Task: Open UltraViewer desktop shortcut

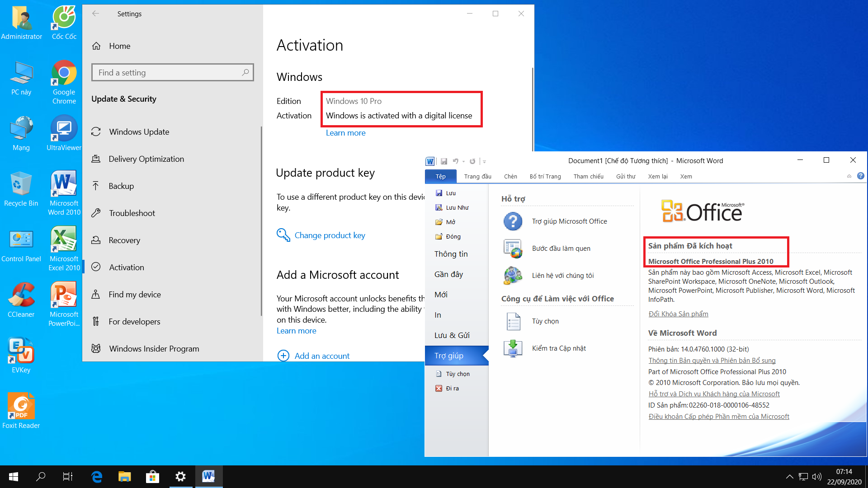Action: [x=64, y=133]
